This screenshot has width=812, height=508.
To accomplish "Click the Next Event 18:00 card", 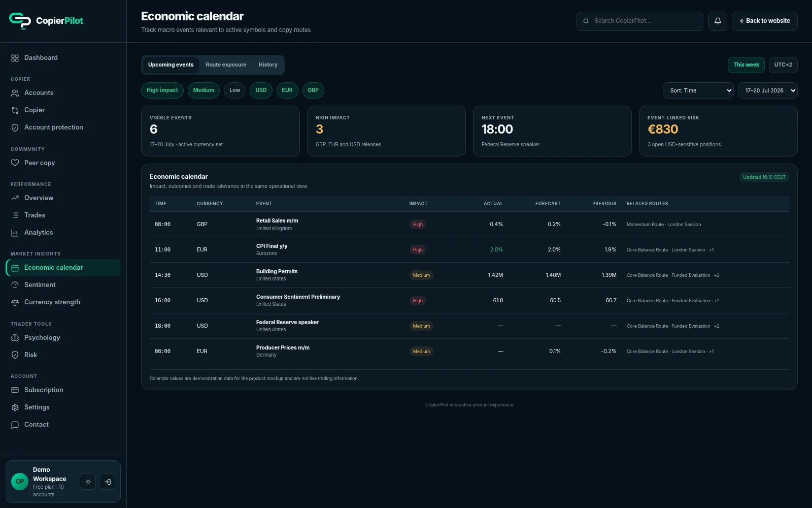I will click(552, 131).
